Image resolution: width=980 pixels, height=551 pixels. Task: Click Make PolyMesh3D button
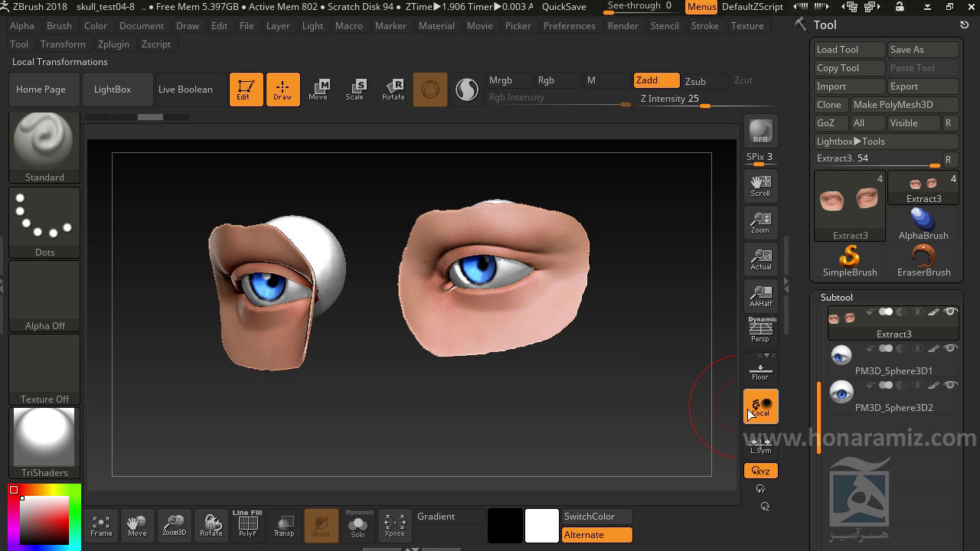904,105
